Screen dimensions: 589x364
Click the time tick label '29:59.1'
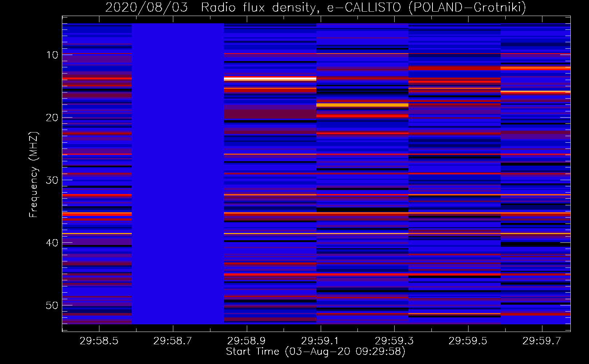[x=320, y=341]
